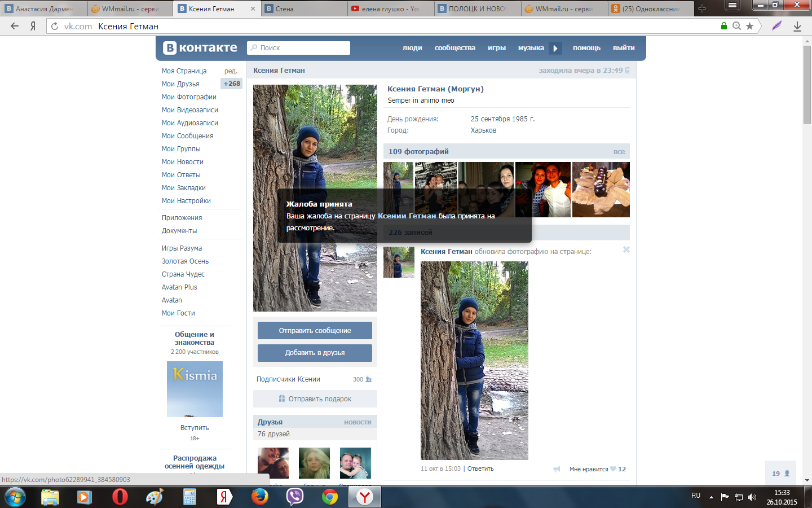Open 'помощь' in the header menu
The height and width of the screenshot is (508, 812).
(586, 48)
